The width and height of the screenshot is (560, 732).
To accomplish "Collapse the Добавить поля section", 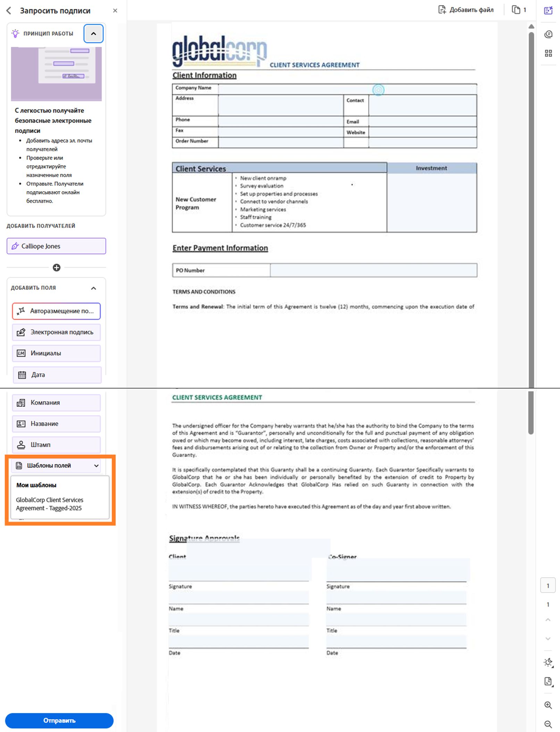I will pos(93,288).
